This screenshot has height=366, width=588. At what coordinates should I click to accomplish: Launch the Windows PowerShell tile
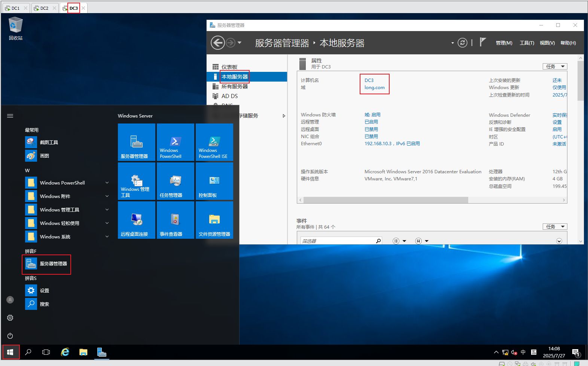point(176,142)
